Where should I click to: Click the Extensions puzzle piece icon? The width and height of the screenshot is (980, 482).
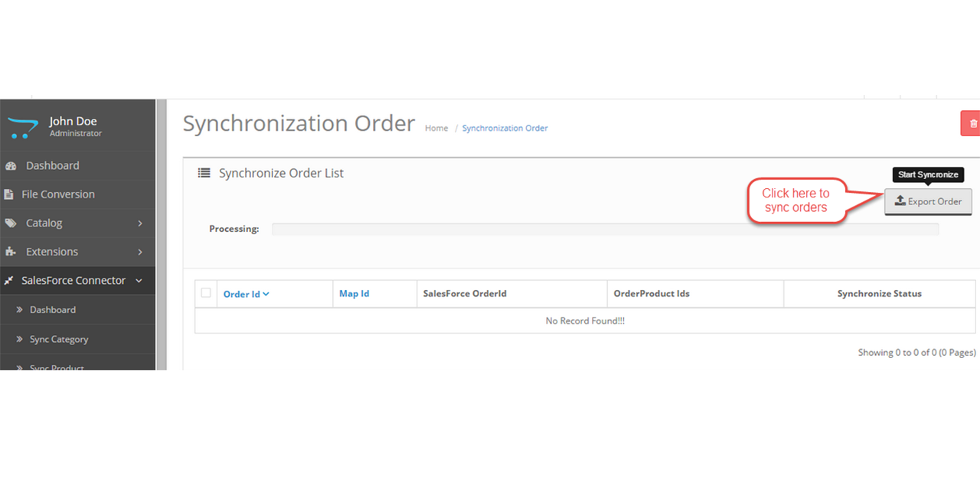coord(10,252)
